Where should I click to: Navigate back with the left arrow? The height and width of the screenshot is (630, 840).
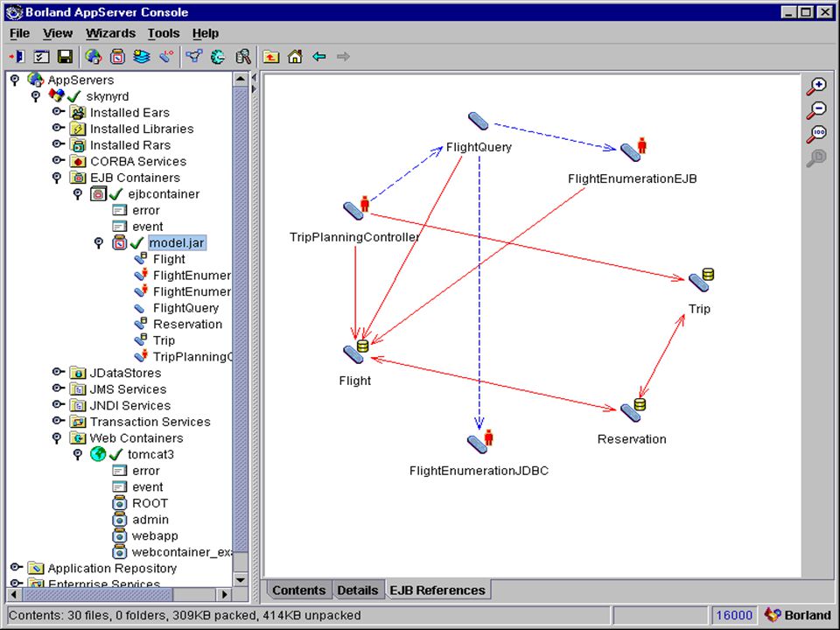(319, 56)
